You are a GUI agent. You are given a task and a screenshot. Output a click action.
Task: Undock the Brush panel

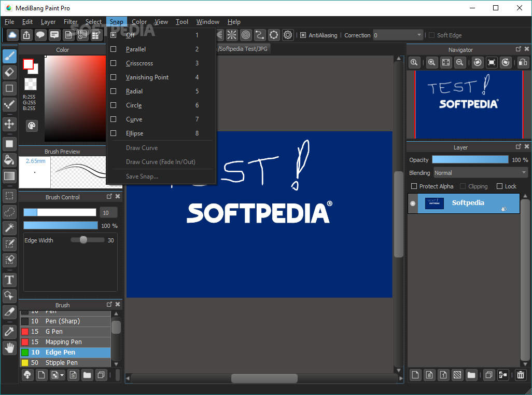pyautogui.click(x=109, y=304)
